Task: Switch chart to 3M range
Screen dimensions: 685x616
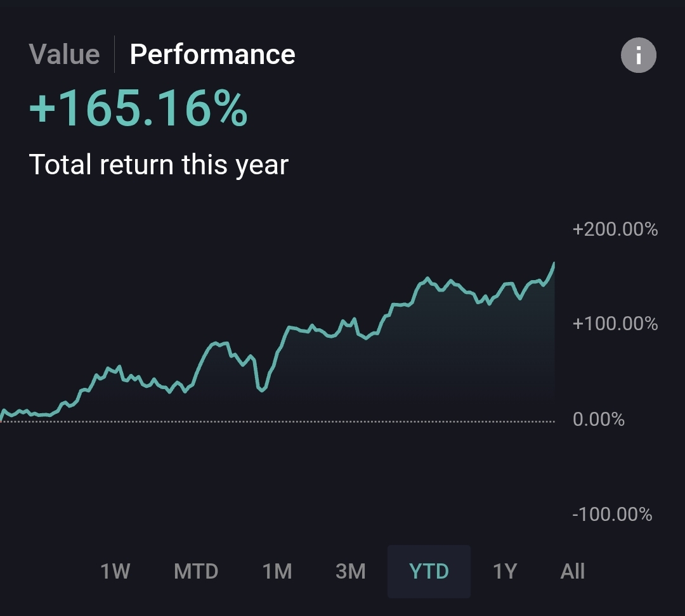Action: pyautogui.click(x=351, y=572)
